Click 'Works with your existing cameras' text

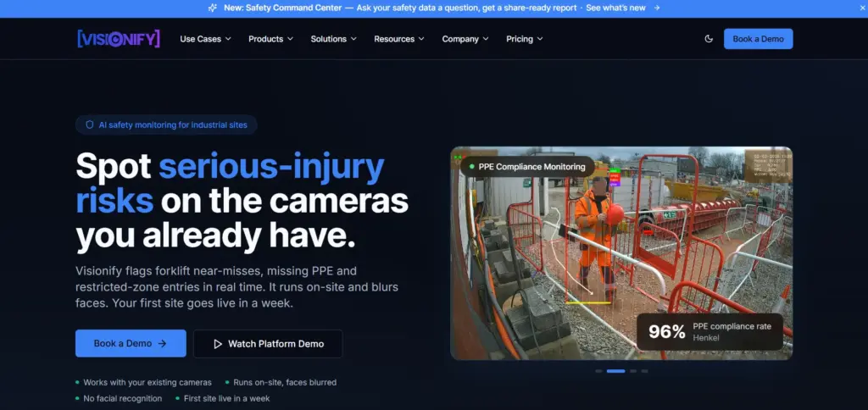pos(147,382)
